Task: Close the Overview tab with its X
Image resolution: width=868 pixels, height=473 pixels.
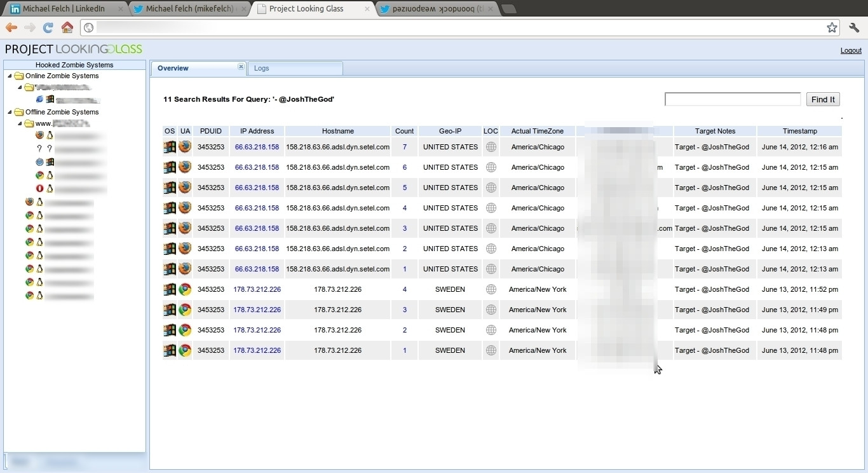Action: coord(241,67)
